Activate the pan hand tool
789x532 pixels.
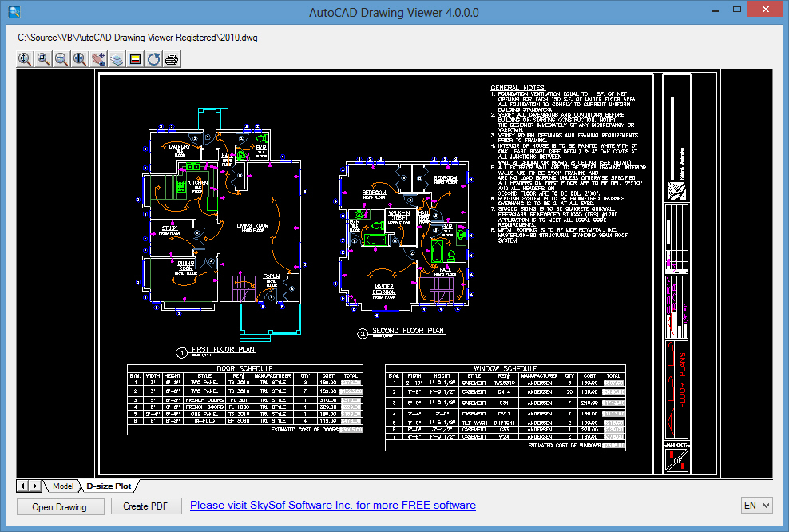click(98, 59)
